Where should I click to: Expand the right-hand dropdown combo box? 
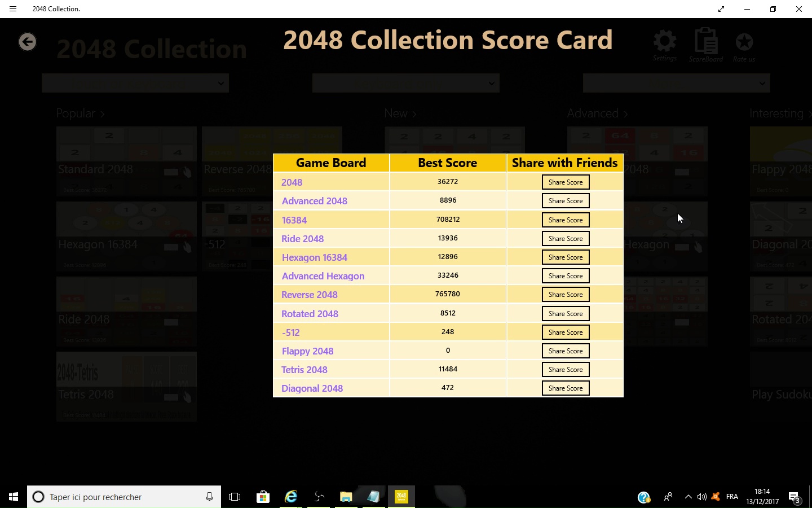pos(676,84)
